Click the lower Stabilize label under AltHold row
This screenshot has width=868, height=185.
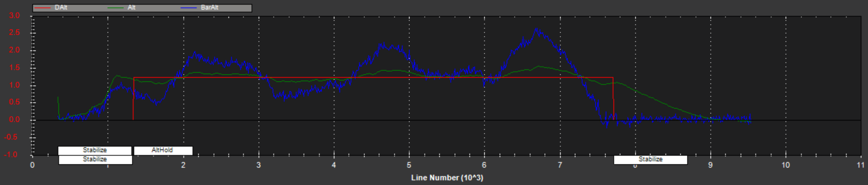coord(95,160)
